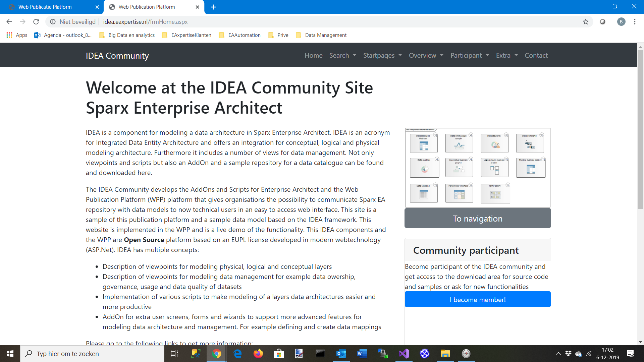
Task: Open the Firefox icon in the taskbar
Action: click(258, 354)
